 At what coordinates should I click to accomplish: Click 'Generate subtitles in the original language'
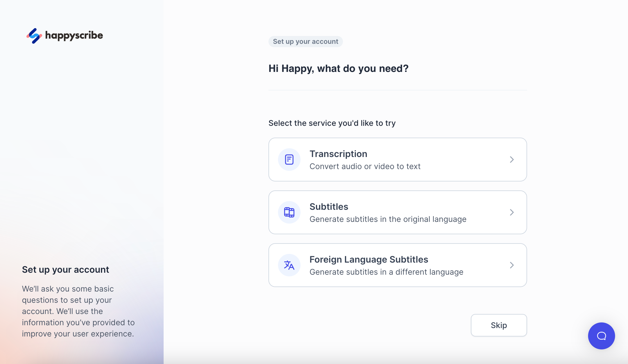point(388,219)
